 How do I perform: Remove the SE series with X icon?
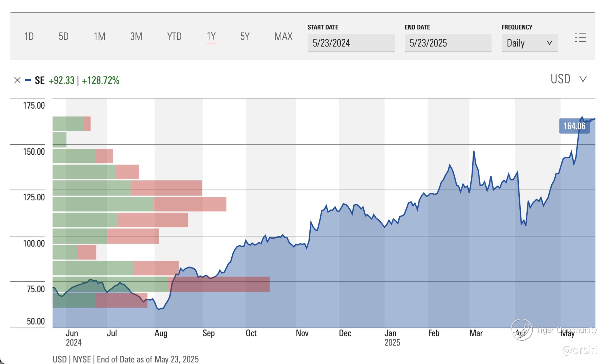click(17, 80)
